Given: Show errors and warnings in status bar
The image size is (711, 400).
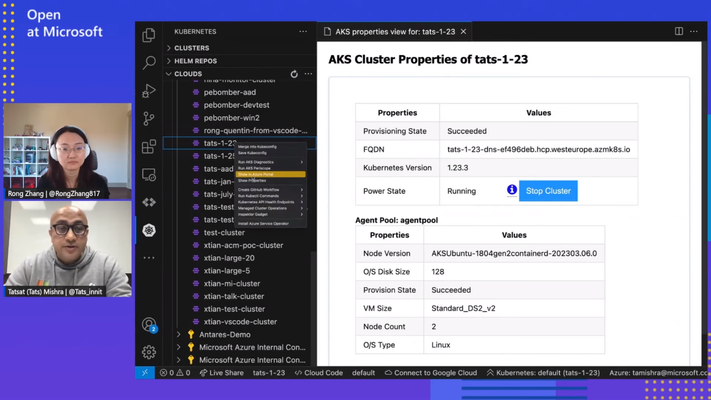Looking at the screenshot, I should tap(175, 373).
